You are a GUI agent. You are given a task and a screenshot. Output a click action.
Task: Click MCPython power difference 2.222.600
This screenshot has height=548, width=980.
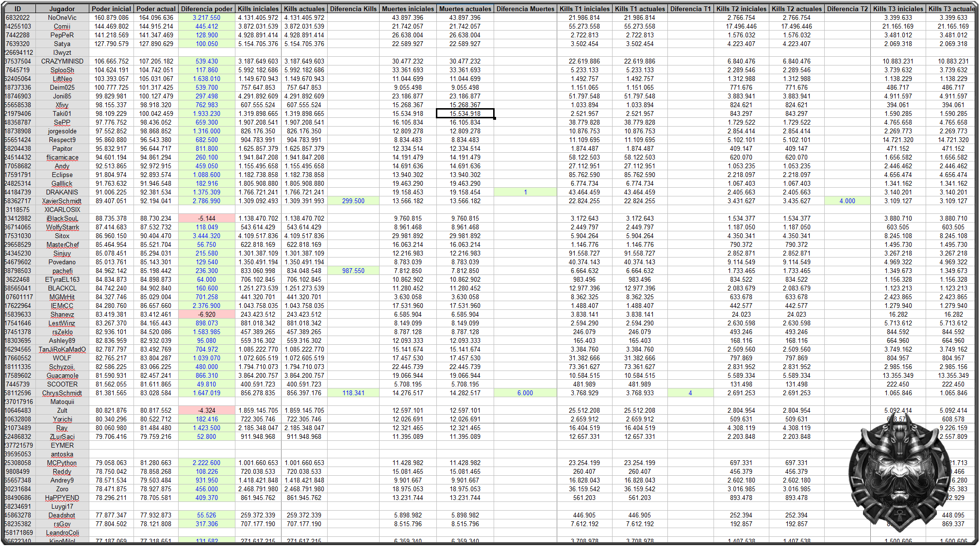click(x=207, y=463)
